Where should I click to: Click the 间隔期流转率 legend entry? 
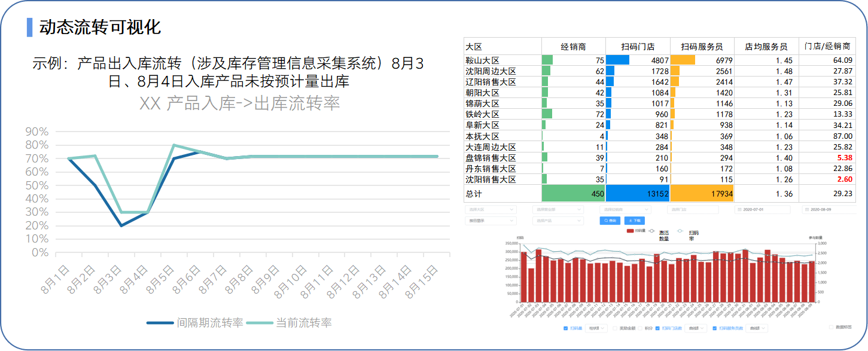(x=195, y=323)
